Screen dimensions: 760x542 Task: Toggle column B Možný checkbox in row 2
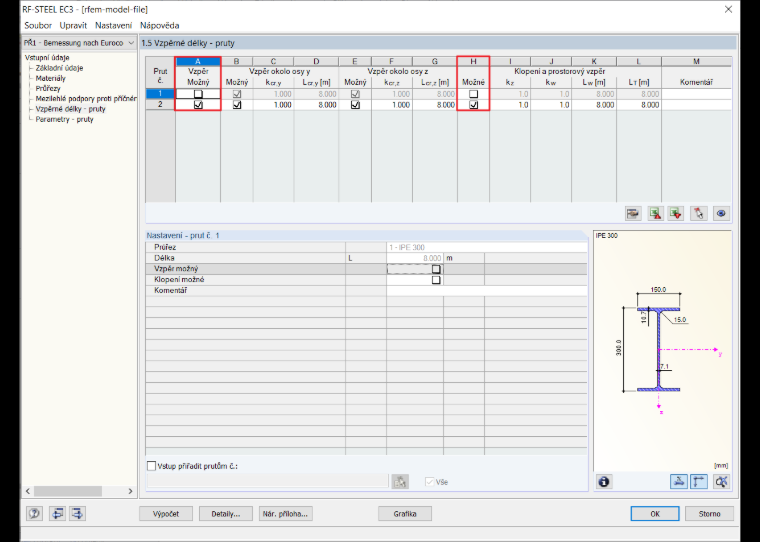(237, 105)
